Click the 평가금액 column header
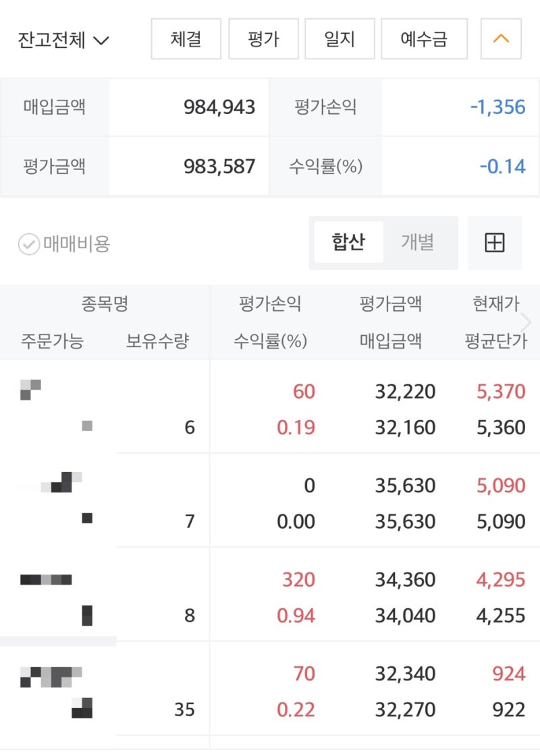 391,303
